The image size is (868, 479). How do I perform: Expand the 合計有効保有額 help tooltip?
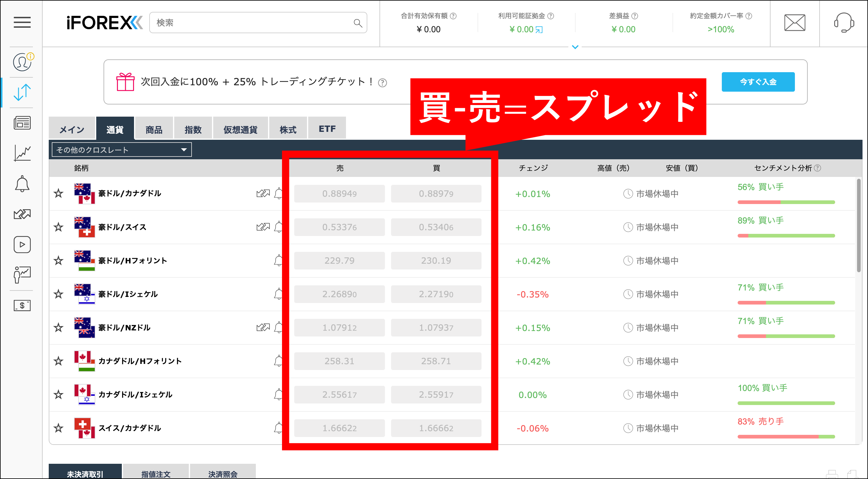(x=453, y=16)
